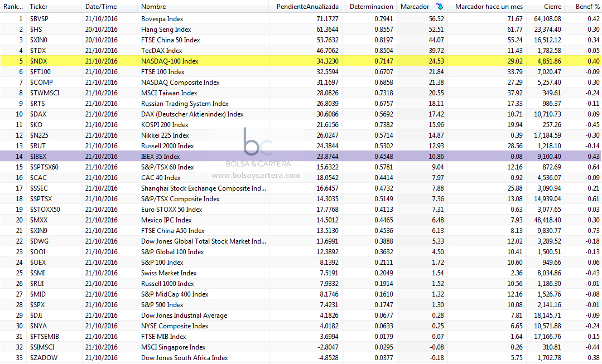Viewport: 602px width, 364px height.
Task: Click 'Russian Trading System Index'
Action: [x=185, y=104]
